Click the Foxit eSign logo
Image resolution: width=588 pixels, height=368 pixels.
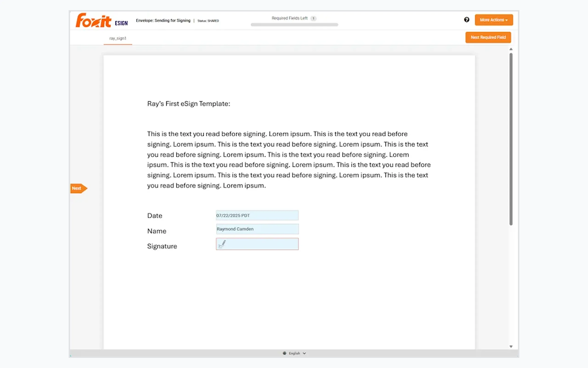point(102,20)
